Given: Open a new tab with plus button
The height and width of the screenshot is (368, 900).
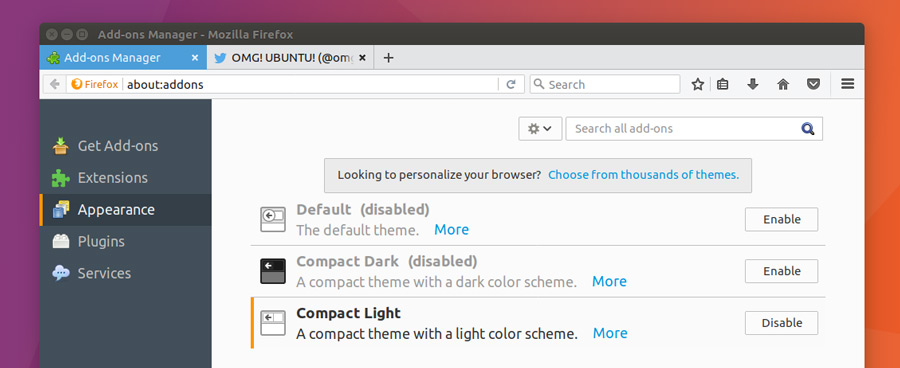Looking at the screenshot, I should [389, 57].
